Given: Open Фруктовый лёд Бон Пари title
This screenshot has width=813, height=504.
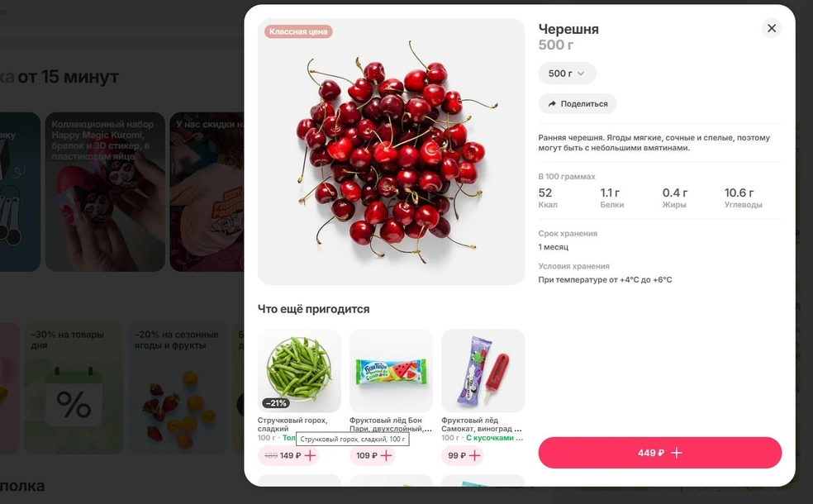Looking at the screenshot, I should (x=391, y=424).
